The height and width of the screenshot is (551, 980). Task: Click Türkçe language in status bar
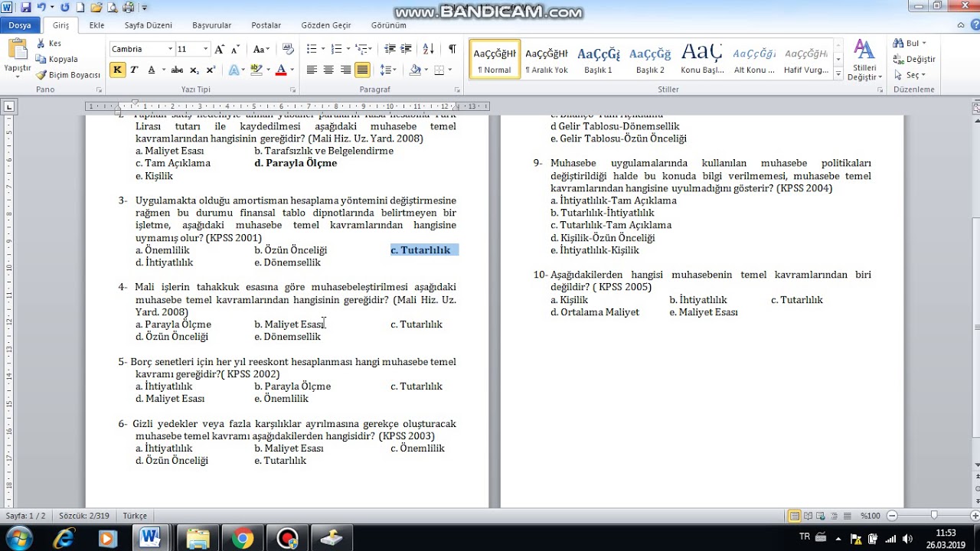click(135, 516)
